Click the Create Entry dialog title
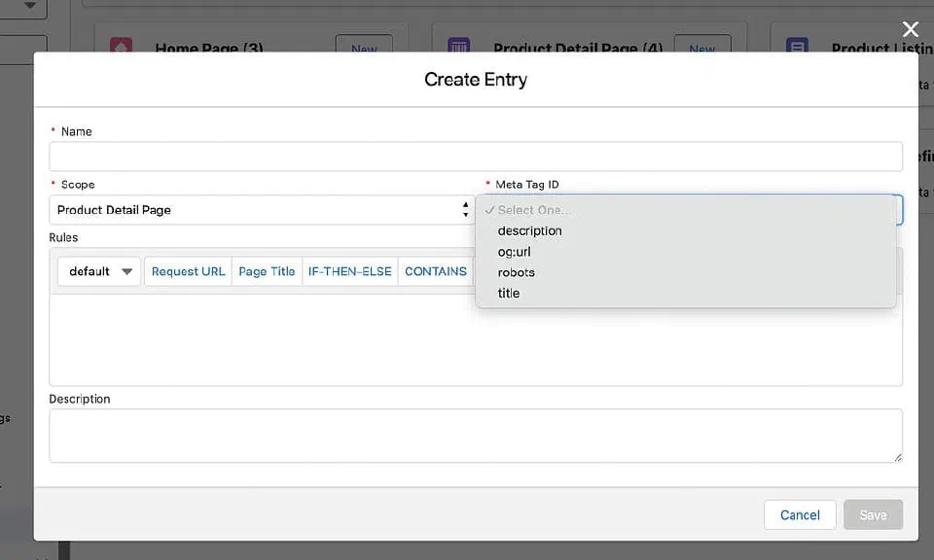This screenshot has width=934, height=560. click(x=476, y=79)
